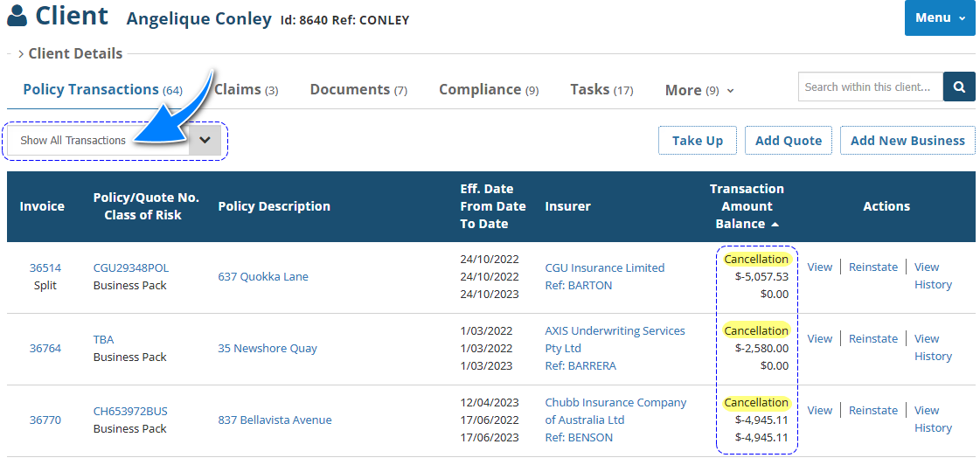Open invoice 36514 link
The width and height of the screenshot is (980, 458).
pos(45,267)
